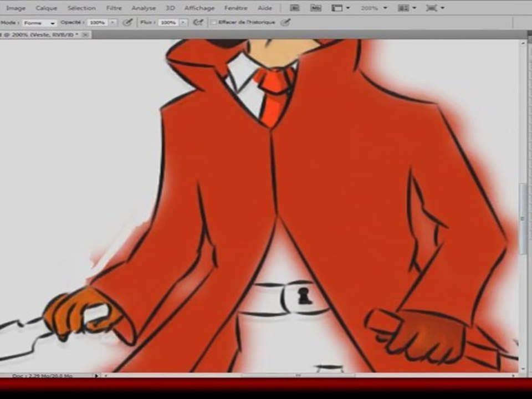Click the Opacité 100% value field
Viewport: 532px width, 399px height.
98,23
